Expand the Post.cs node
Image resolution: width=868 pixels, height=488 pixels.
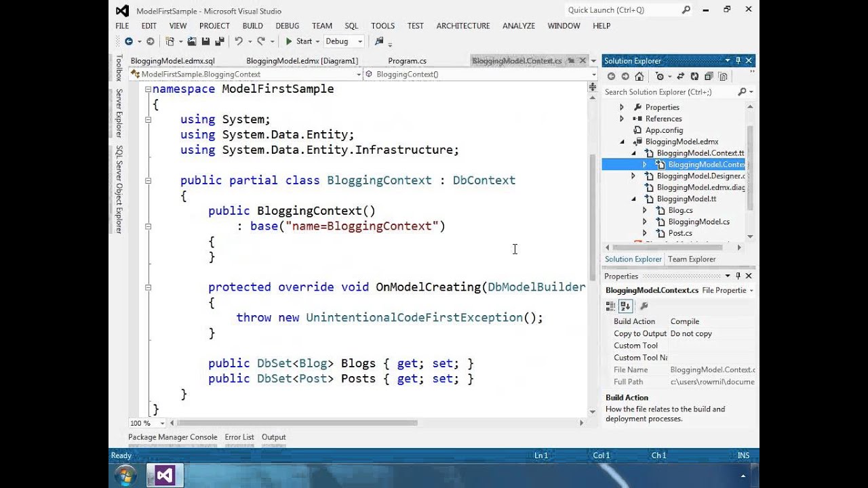645,233
